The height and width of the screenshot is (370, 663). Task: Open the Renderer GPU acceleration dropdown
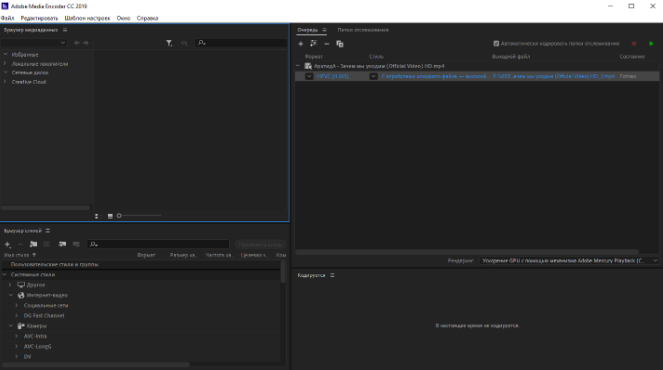(x=569, y=261)
